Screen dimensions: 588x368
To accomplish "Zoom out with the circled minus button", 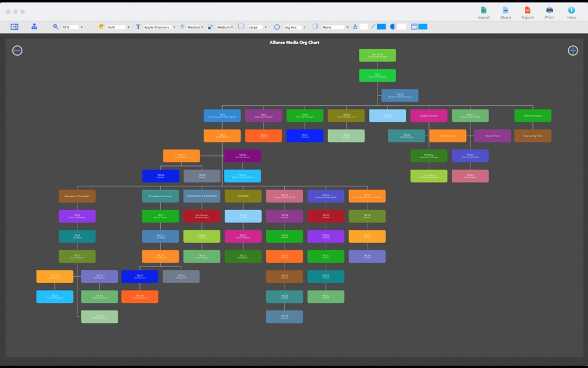I will 17,50.
